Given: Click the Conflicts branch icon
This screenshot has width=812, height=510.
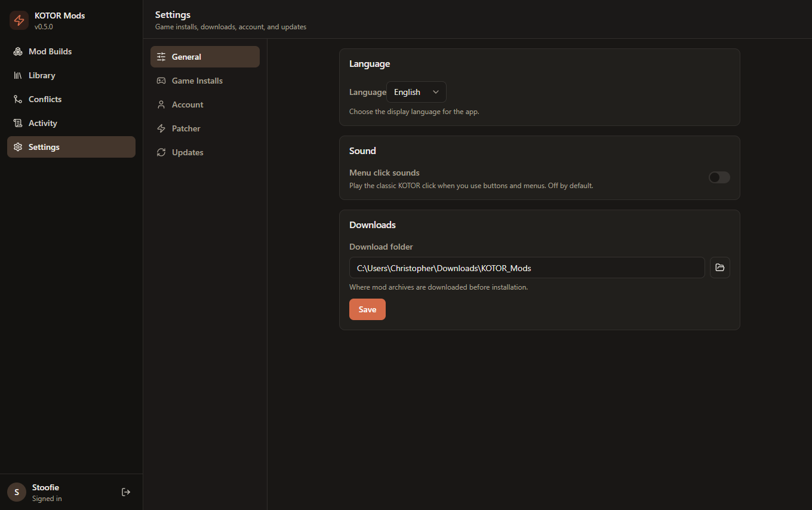Looking at the screenshot, I should [x=18, y=99].
